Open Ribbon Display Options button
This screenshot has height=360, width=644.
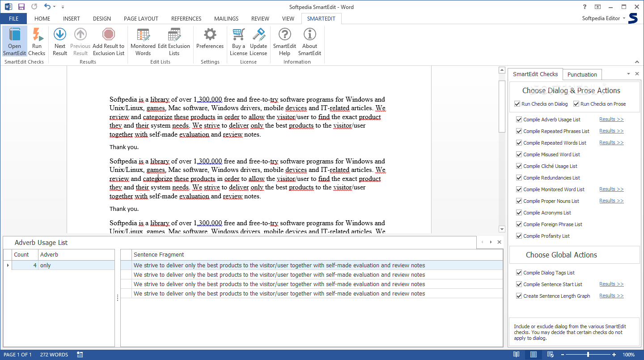click(597, 7)
